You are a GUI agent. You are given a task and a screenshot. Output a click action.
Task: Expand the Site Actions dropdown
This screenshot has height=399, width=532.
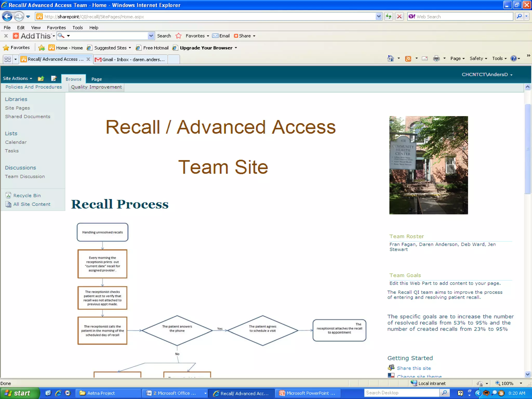tap(17, 78)
